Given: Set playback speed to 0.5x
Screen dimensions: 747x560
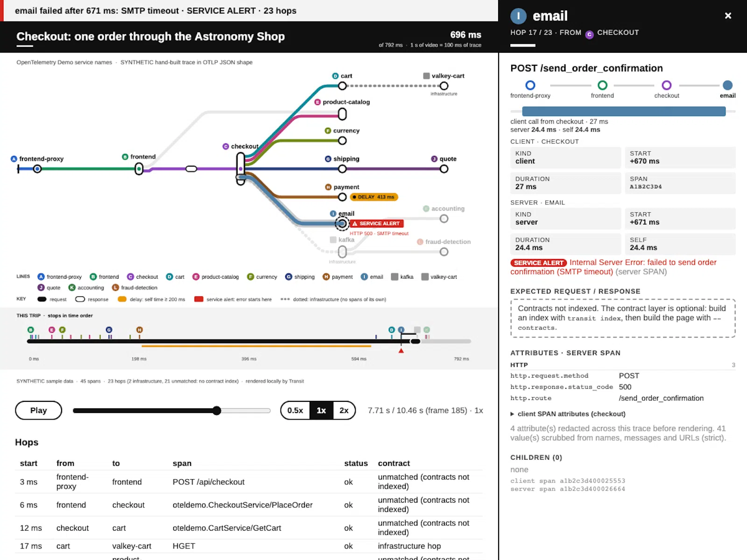Looking at the screenshot, I should (295, 410).
